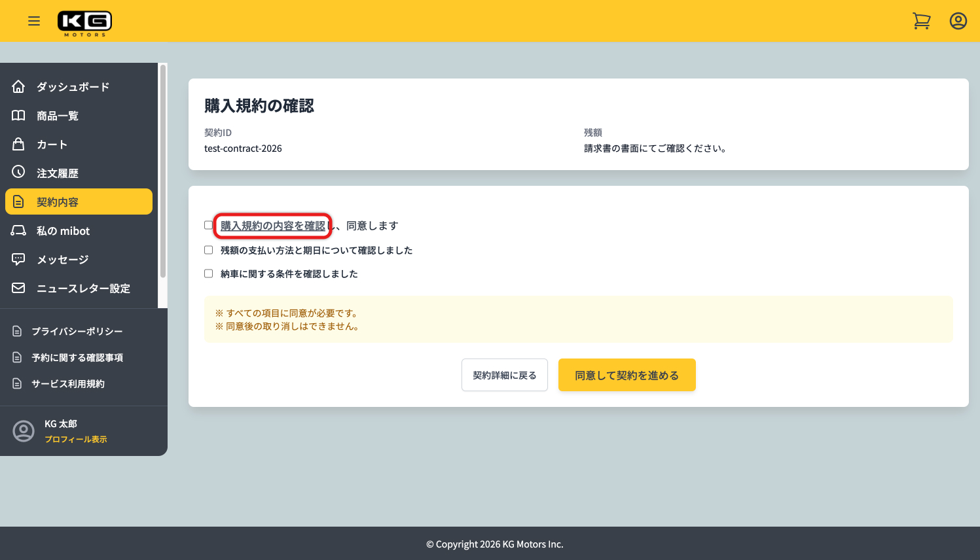Open the shopping cart icon in the header
Screen dimensions: 980x560
point(921,20)
